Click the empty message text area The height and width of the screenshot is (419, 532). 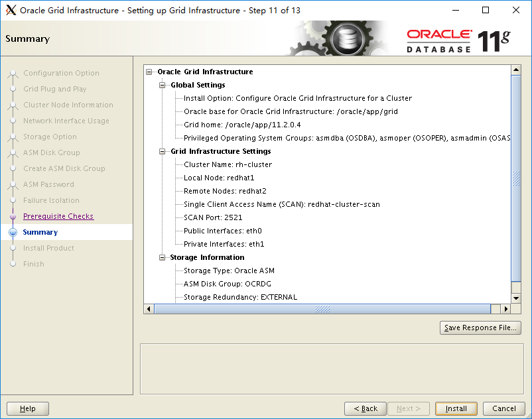pos(332,369)
